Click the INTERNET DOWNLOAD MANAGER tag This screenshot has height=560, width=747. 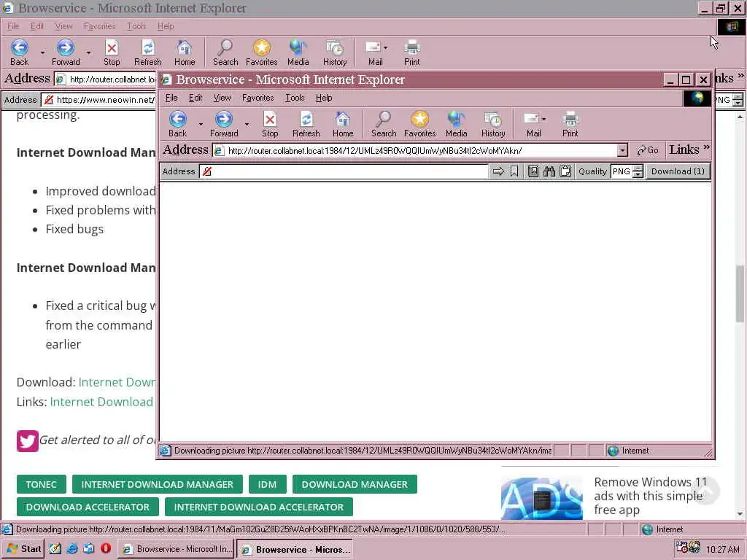tap(158, 484)
